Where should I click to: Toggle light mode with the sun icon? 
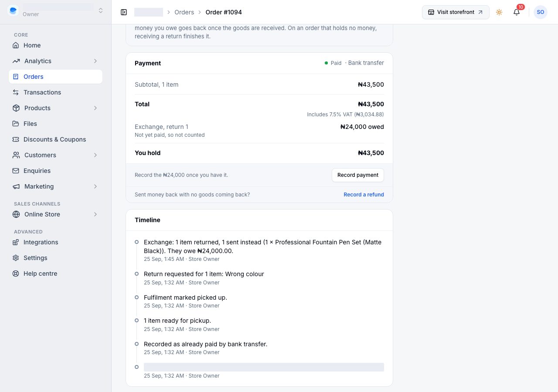(499, 12)
